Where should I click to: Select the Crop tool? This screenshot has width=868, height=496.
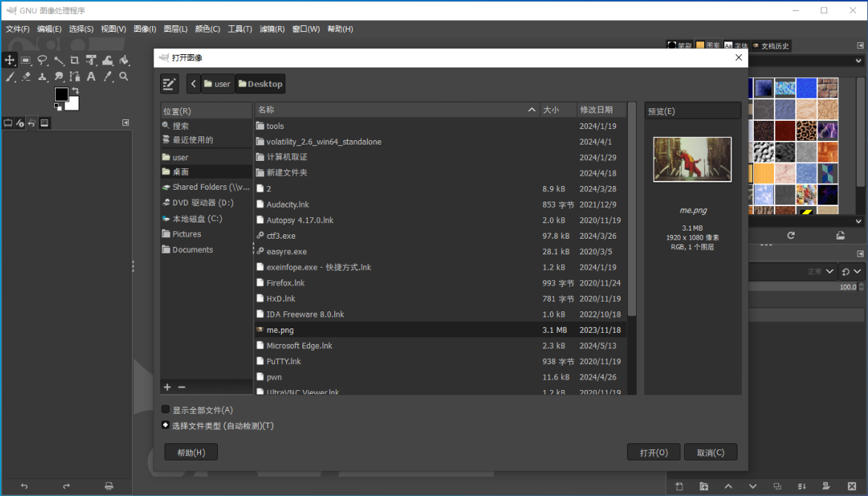coord(75,60)
